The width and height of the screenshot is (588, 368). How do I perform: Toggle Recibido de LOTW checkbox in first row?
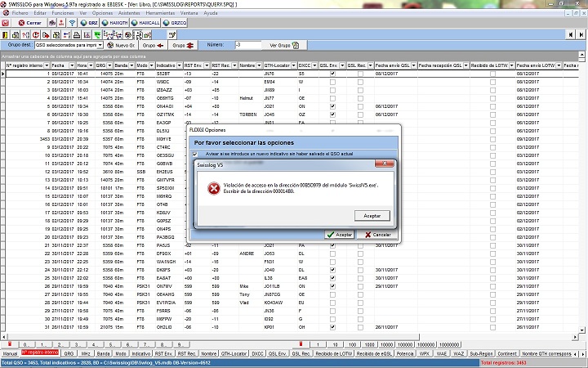coord(492,73)
